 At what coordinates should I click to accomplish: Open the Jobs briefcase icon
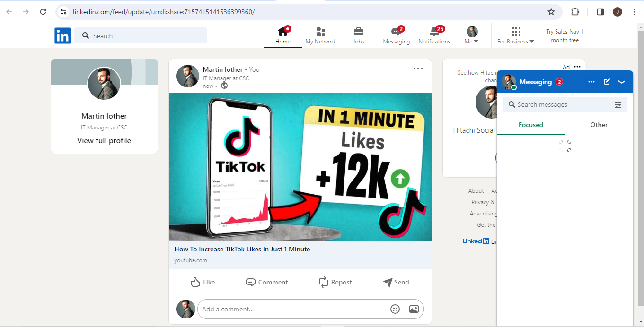(359, 32)
